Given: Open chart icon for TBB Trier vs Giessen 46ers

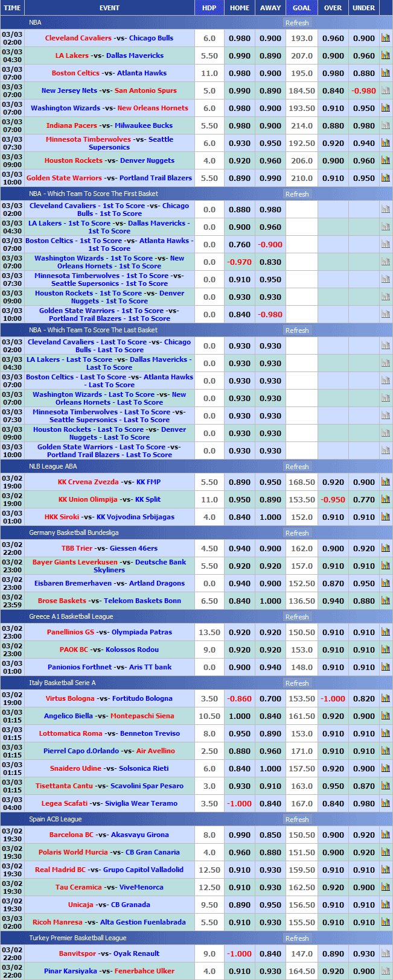Looking at the screenshot, I should pyautogui.click(x=385, y=548).
